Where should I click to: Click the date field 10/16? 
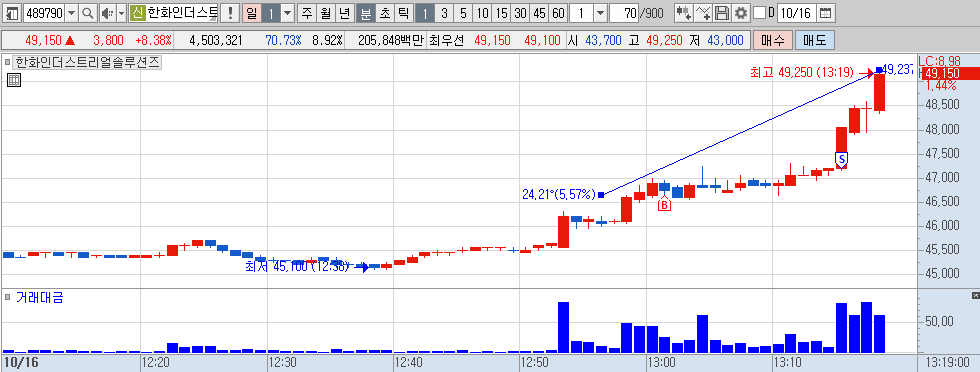coord(797,13)
